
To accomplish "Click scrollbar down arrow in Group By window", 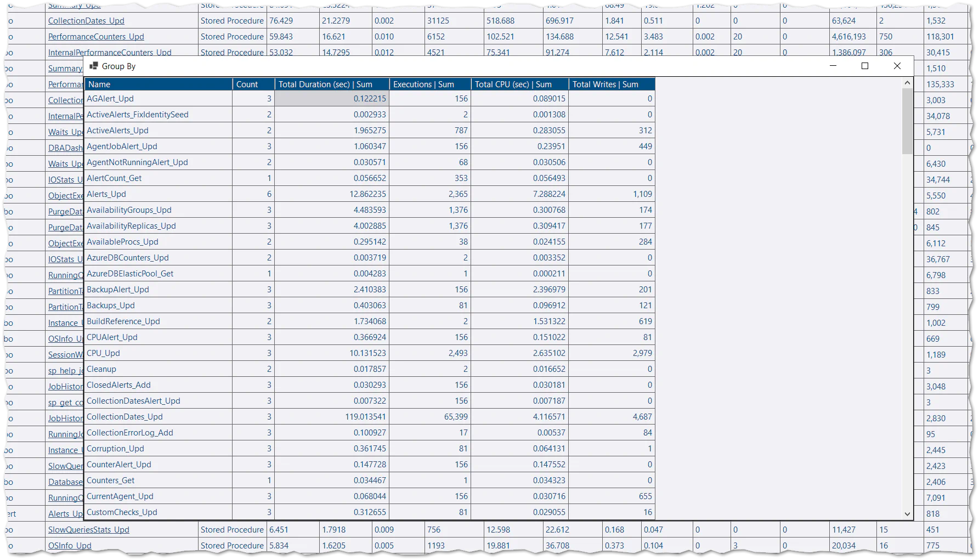I will 907,514.
